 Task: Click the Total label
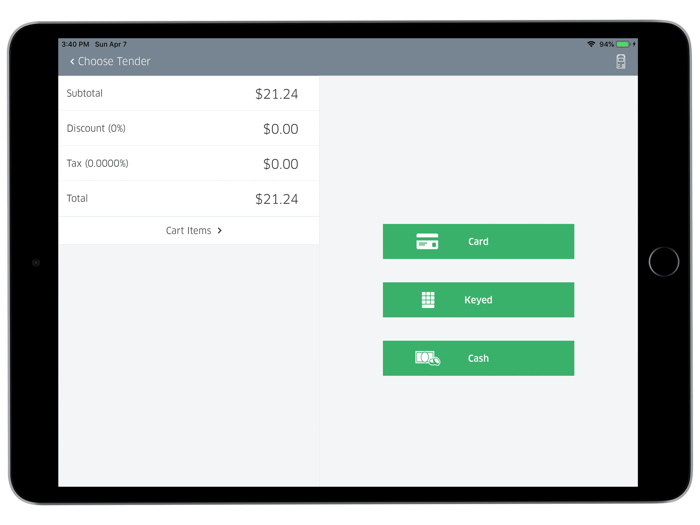[77, 198]
